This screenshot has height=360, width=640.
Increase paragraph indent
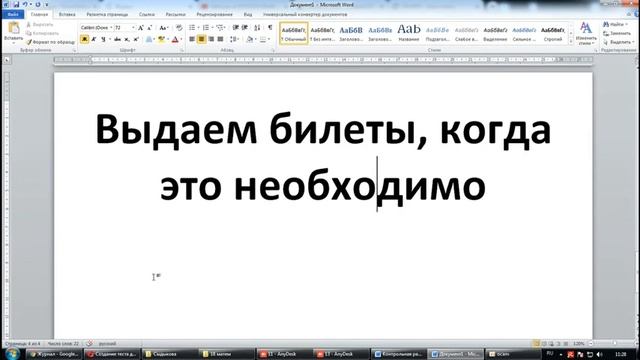[x=245, y=28]
